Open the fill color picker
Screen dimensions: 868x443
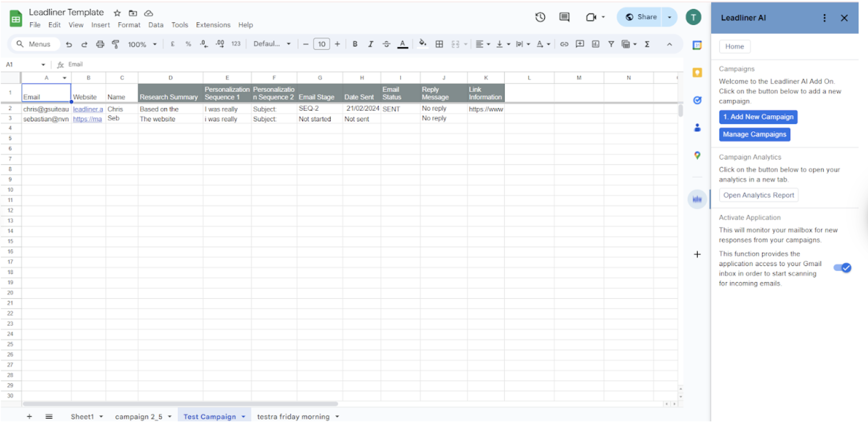[x=422, y=44]
